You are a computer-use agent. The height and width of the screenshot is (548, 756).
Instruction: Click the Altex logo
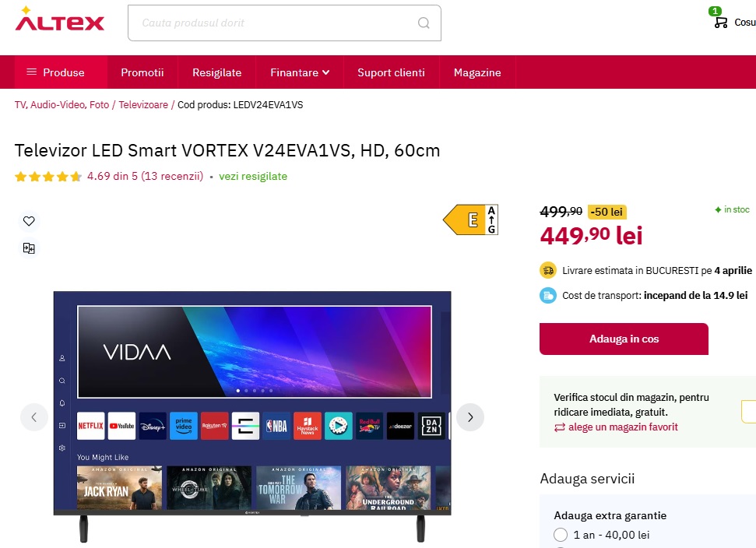(59, 19)
